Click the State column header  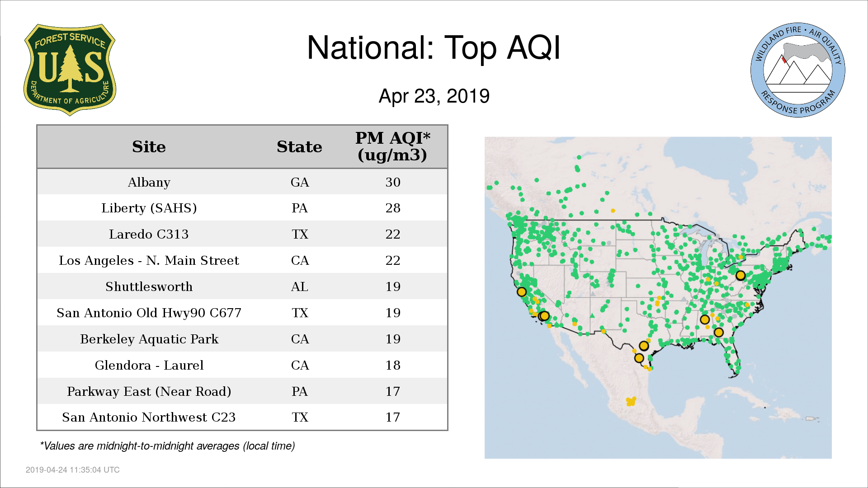click(299, 147)
